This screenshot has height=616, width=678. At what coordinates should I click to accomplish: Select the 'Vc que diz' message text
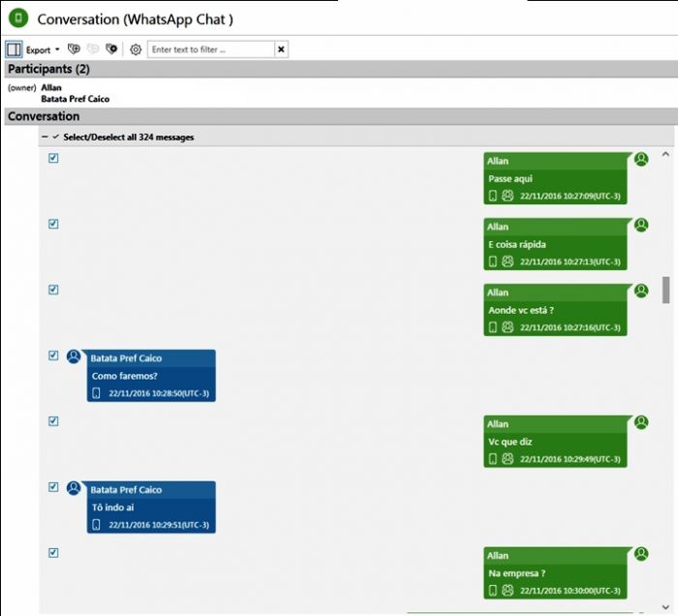point(510,442)
